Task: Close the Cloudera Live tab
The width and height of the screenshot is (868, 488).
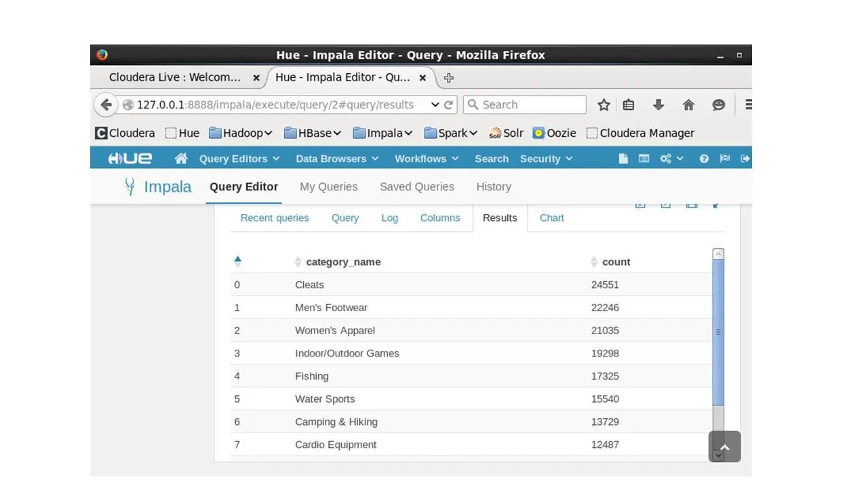Action: pyautogui.click(x=256, y=78)
